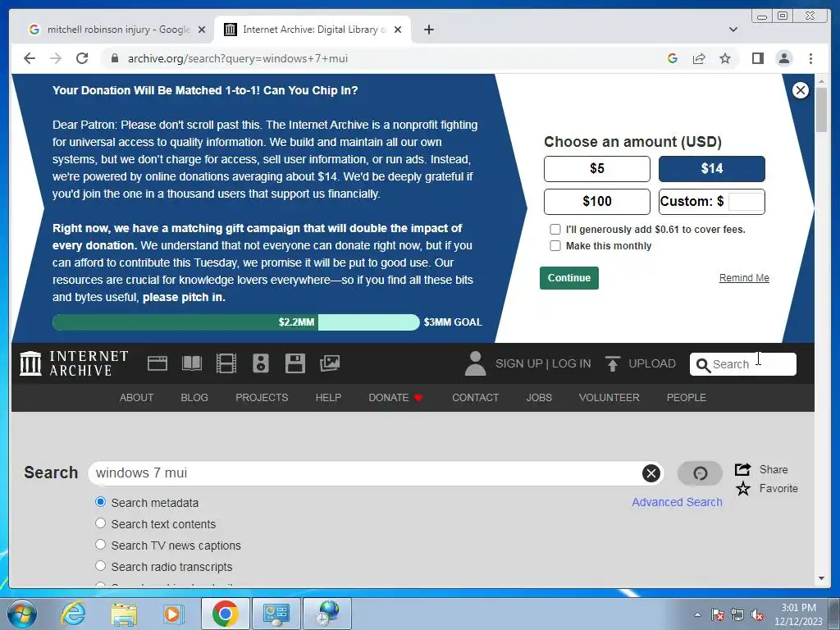The image size is (840, 630).
Task: Open a new browser tab
Action: (x=428, y=30)
